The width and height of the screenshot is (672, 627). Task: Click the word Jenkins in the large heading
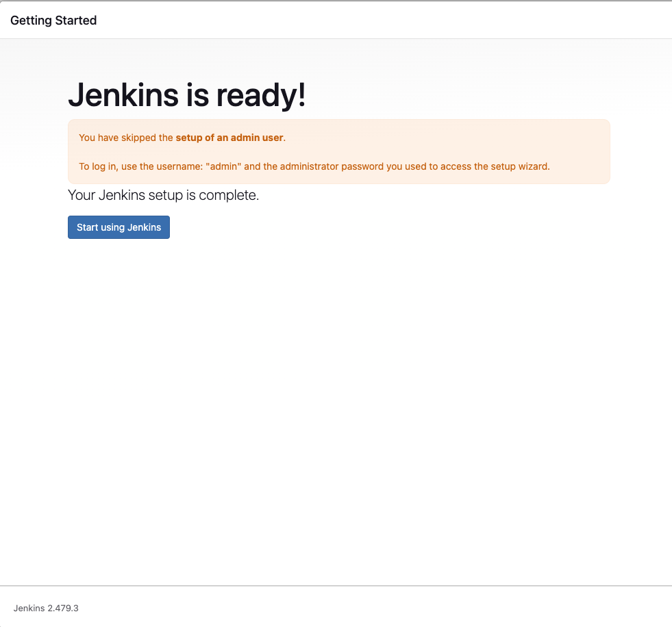[x=123, y=94]
